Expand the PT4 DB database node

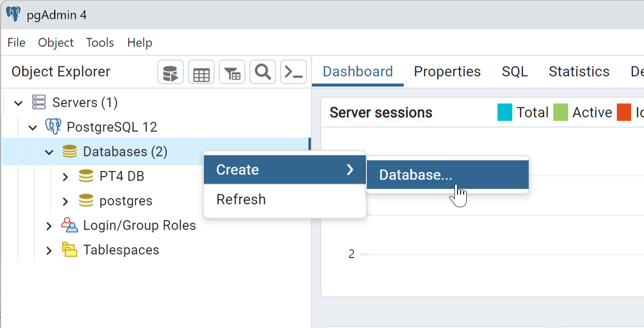pos(65,177)
